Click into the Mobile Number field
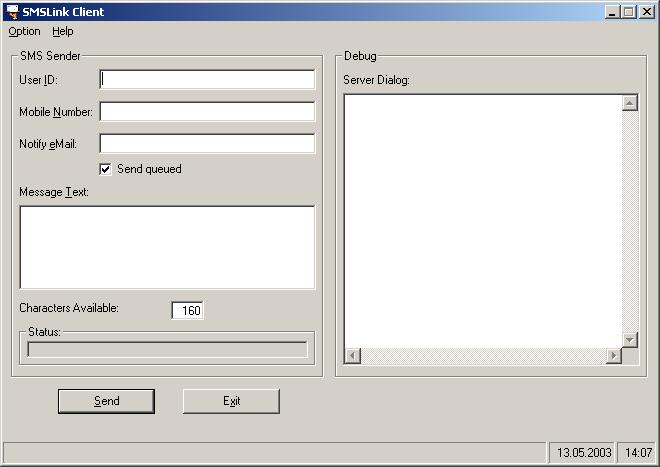660x467 pixels. coord(207,112)
